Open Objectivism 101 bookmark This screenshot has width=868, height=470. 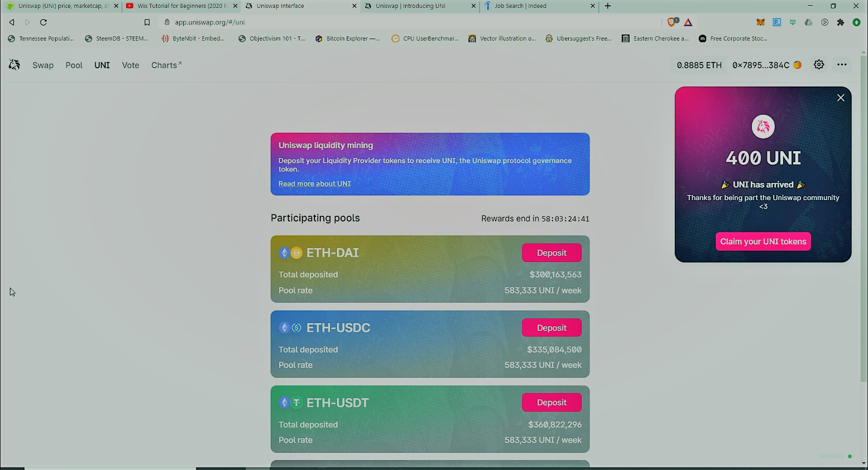[272, 39]
